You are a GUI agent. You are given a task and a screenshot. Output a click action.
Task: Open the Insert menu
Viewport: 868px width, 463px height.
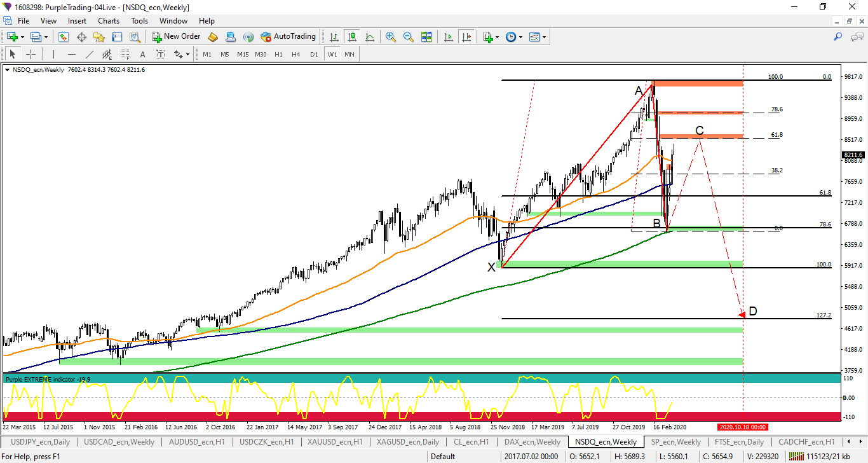tap(77, 21)
